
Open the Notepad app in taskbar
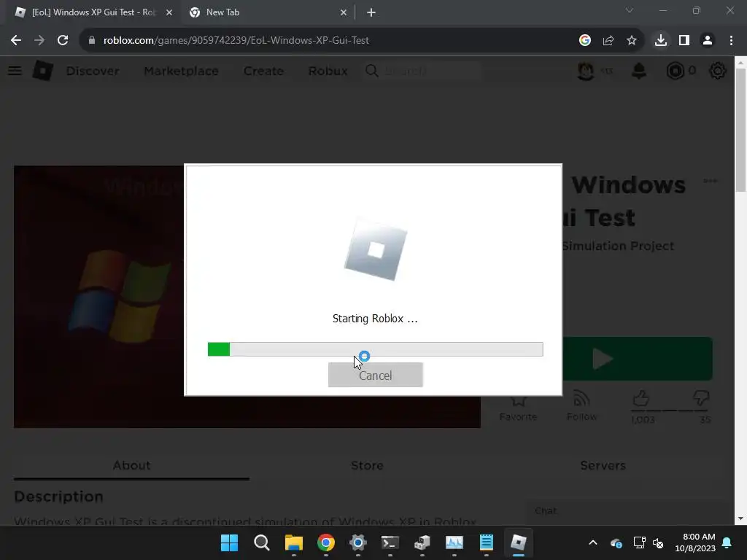(x=487, y=542)
